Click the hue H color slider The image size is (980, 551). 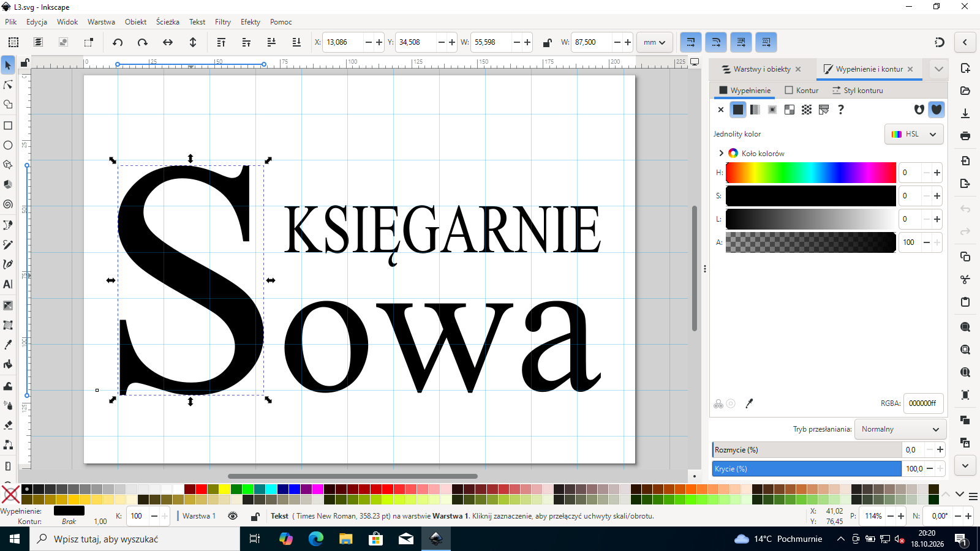[810, 173]
